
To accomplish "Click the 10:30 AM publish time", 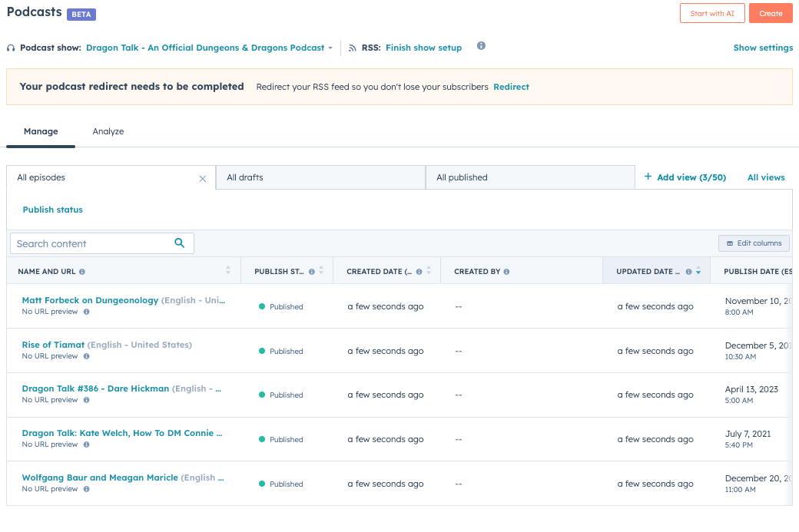I will tap(741, 357).
